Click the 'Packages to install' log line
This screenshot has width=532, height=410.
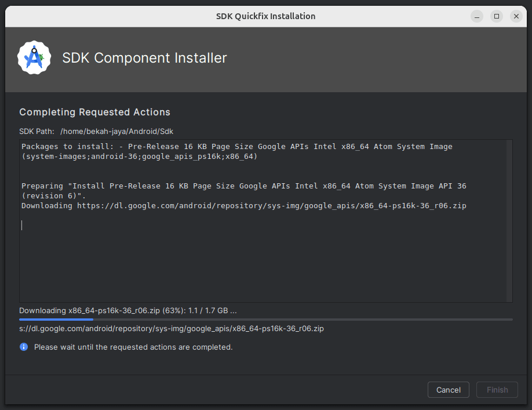(237, 151)
